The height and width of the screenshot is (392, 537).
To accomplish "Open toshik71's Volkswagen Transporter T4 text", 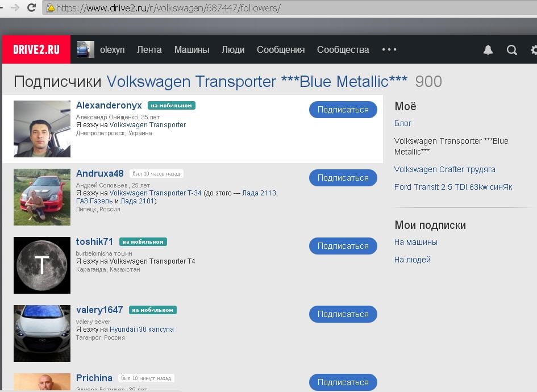I will point(152,261).
